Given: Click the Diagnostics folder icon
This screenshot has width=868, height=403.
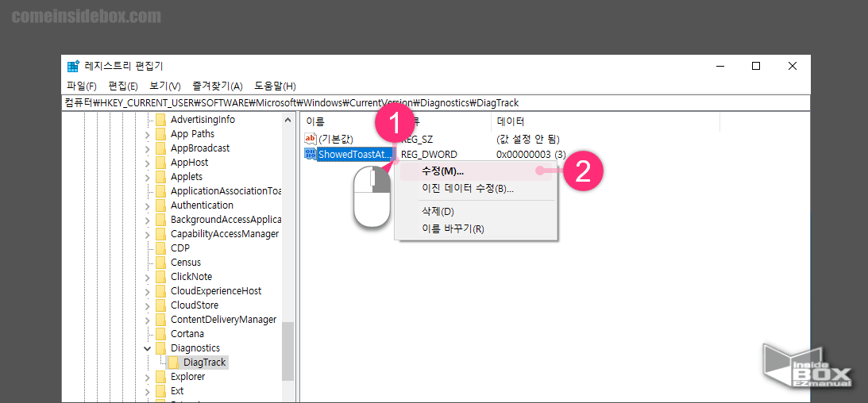Looking at the screenshot, I should [161, 348].
